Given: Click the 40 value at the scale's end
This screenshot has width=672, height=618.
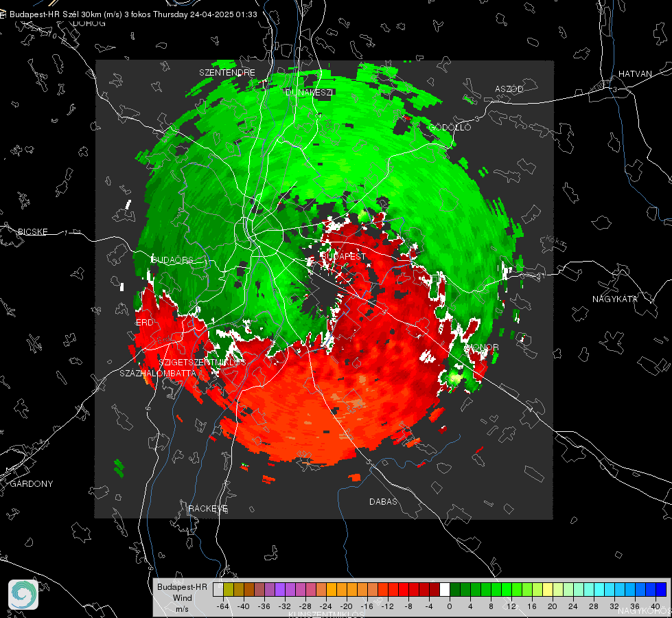Looking at the screenshot, I should 656,606.
